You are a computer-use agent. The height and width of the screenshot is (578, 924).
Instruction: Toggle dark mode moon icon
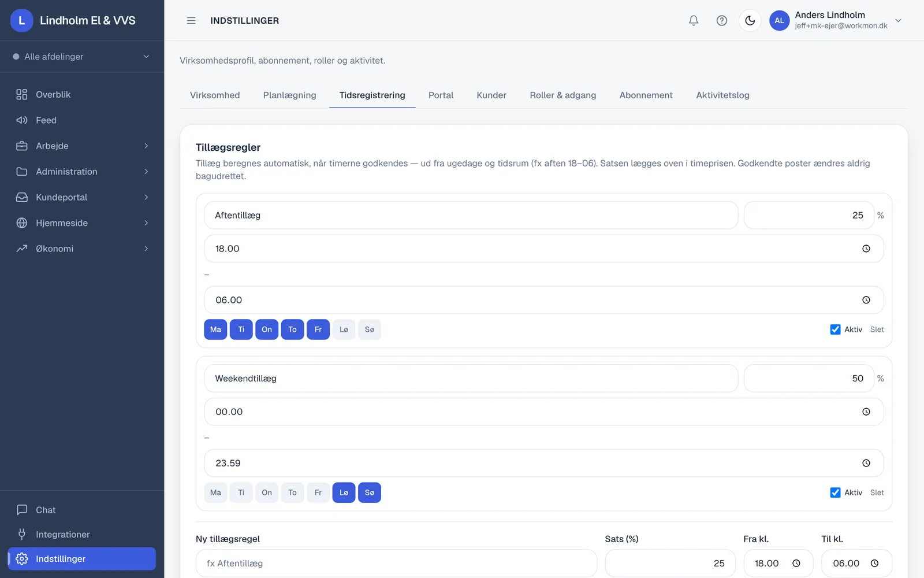[750, 20]
